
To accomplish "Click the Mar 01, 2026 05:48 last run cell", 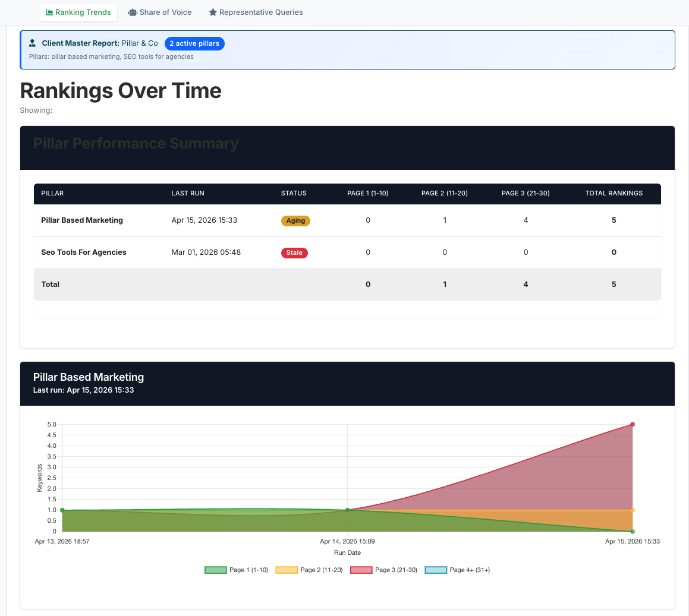I will pyautogui.click(x=206, y=252).
